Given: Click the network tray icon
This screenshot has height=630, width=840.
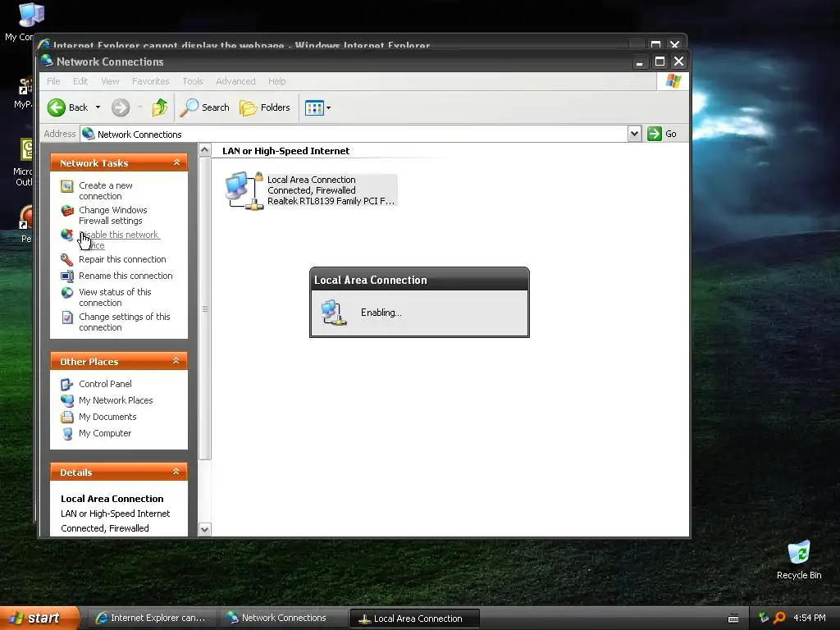Looking at the screenshot, I should coord(764,618).
